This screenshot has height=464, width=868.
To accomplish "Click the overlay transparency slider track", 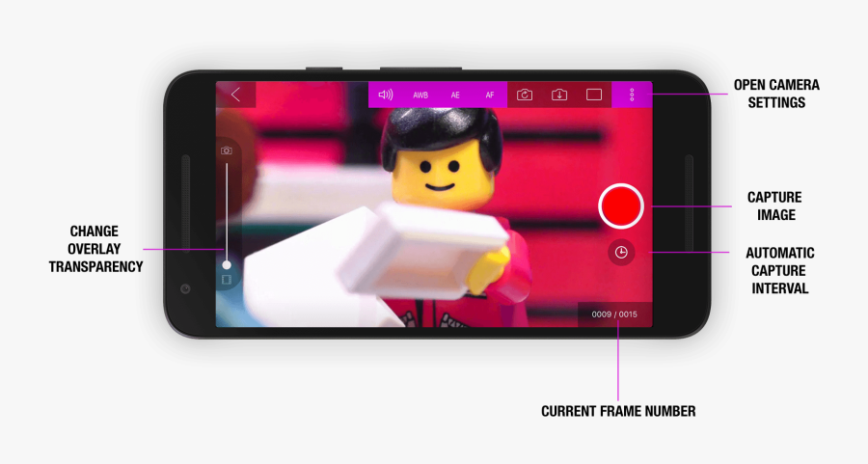I will 227,213.
